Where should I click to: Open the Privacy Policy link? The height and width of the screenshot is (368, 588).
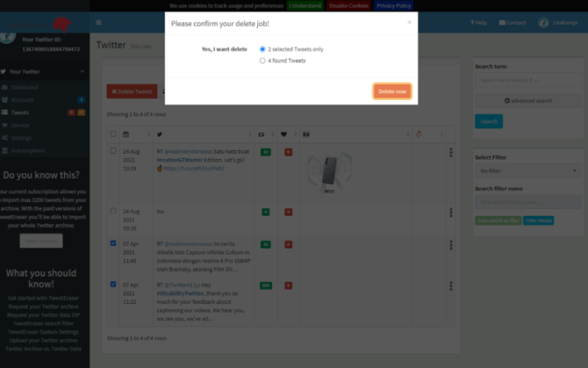[x=393, y=6]
